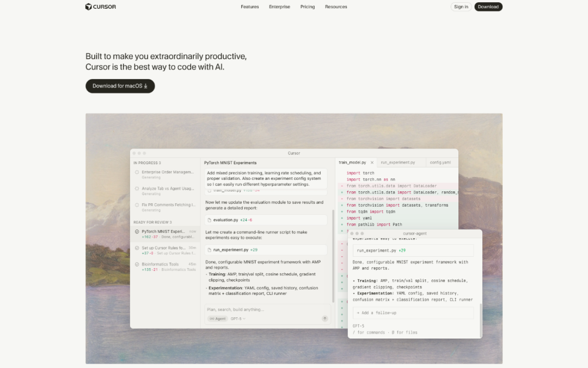This screenshot has height=368, width=588.
Task: Open the evaluation.py file chip
Action: tap(266, 220)
